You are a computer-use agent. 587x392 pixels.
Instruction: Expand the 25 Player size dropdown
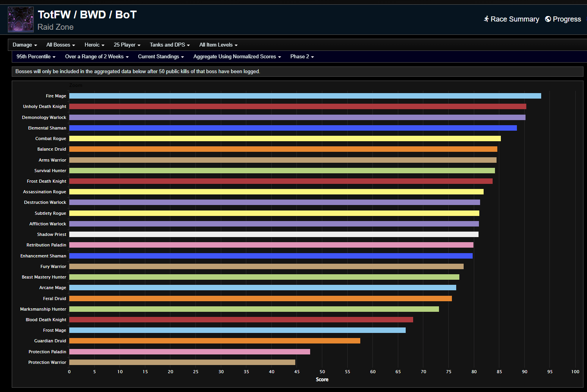click(127, 45)
